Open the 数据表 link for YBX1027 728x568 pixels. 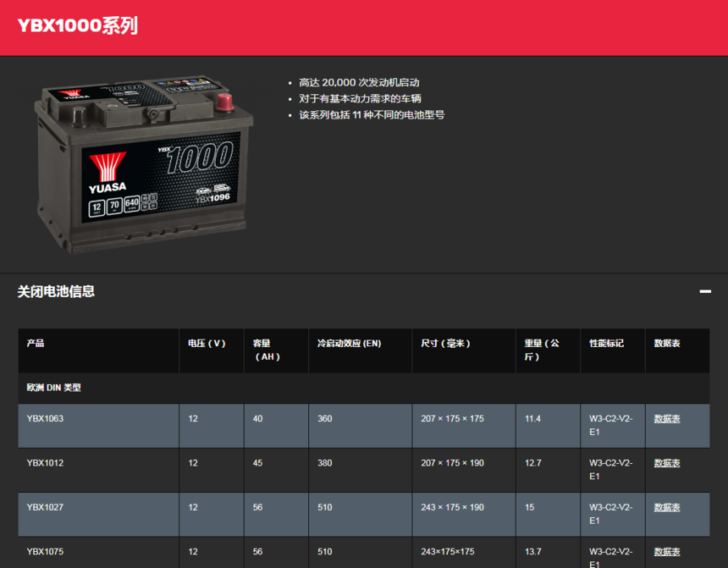pos(667,507)
